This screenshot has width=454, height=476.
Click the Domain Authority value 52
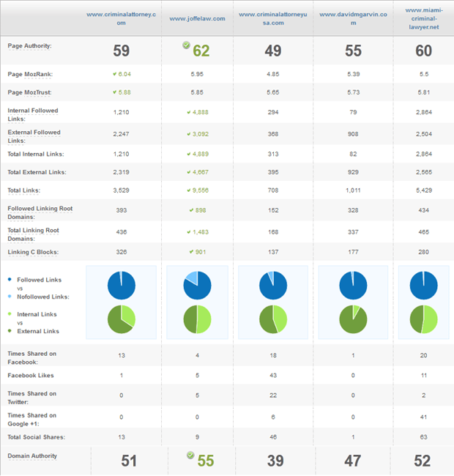423,461
